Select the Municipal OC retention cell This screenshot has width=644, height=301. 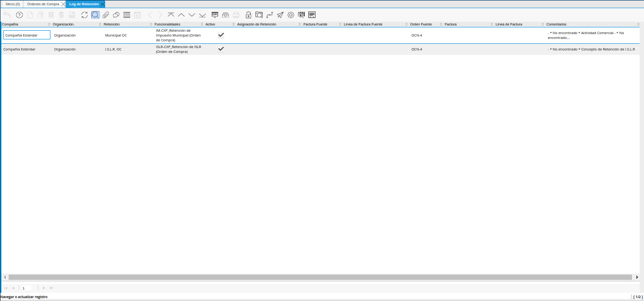point(116,35)
